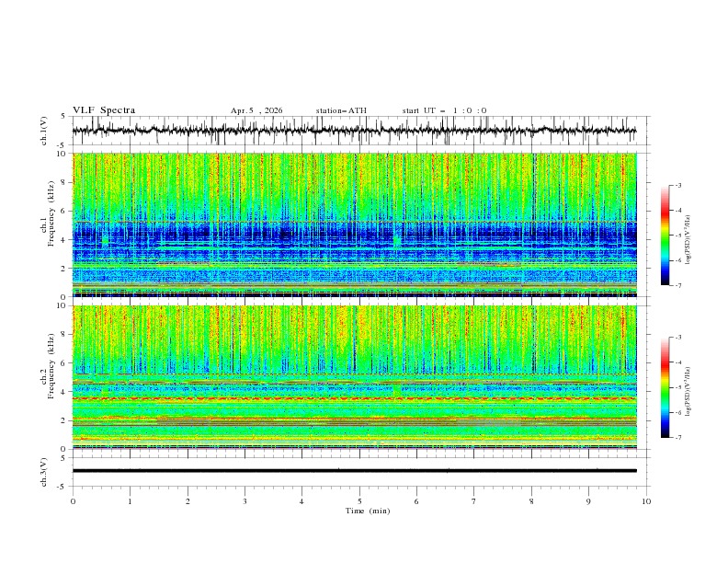Click the lower PSD color bar for ch.2
The height and width of the screenshot is (563, 728).
tap(665, 387)
